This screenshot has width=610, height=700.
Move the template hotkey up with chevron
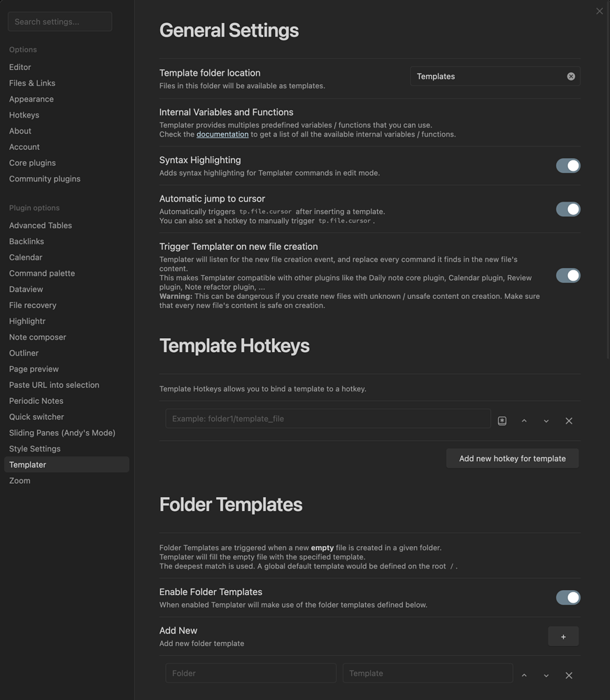[x=524, y=420]
